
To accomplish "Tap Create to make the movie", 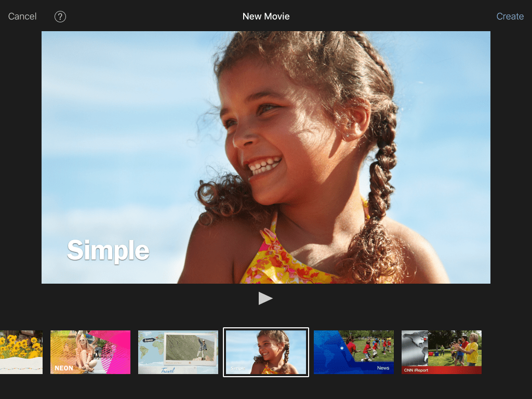I will (510, 16).
